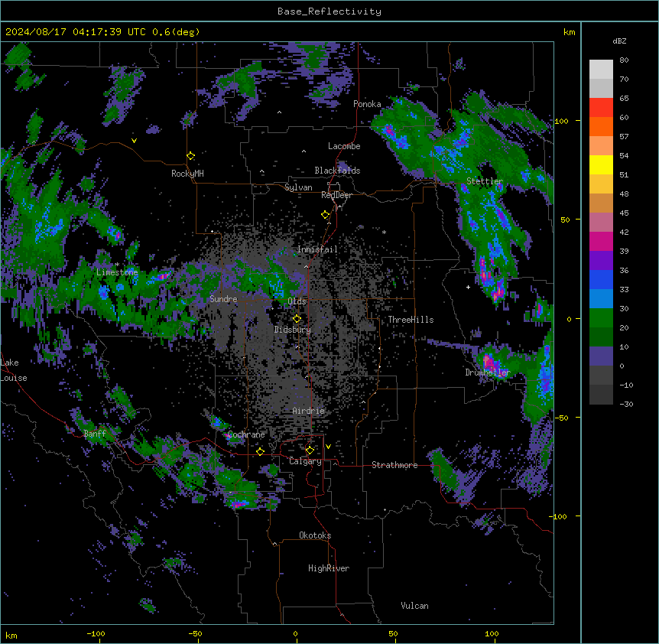Click the Airdrie label
The width and height of the screenshot is (659, 644).
(x=309, y=411)
